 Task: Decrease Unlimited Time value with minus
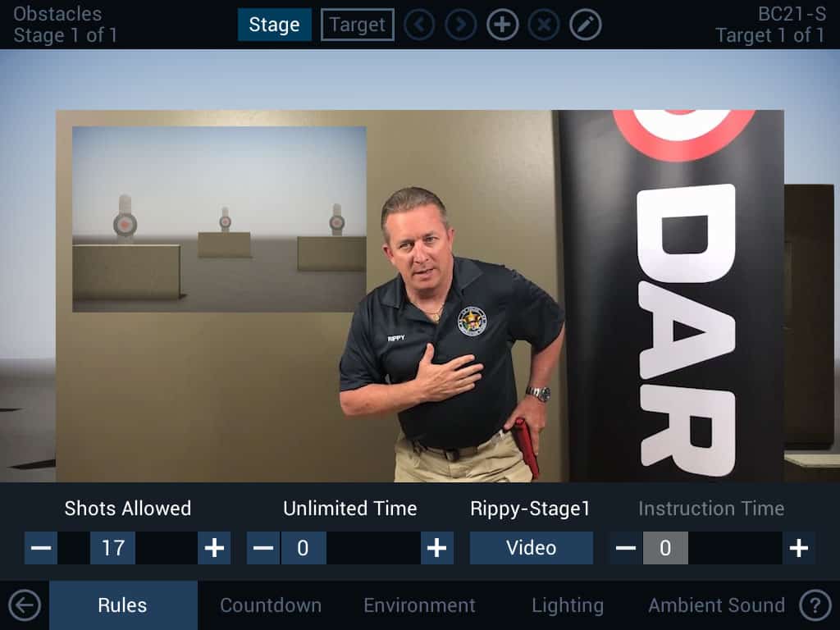(263, 548)
